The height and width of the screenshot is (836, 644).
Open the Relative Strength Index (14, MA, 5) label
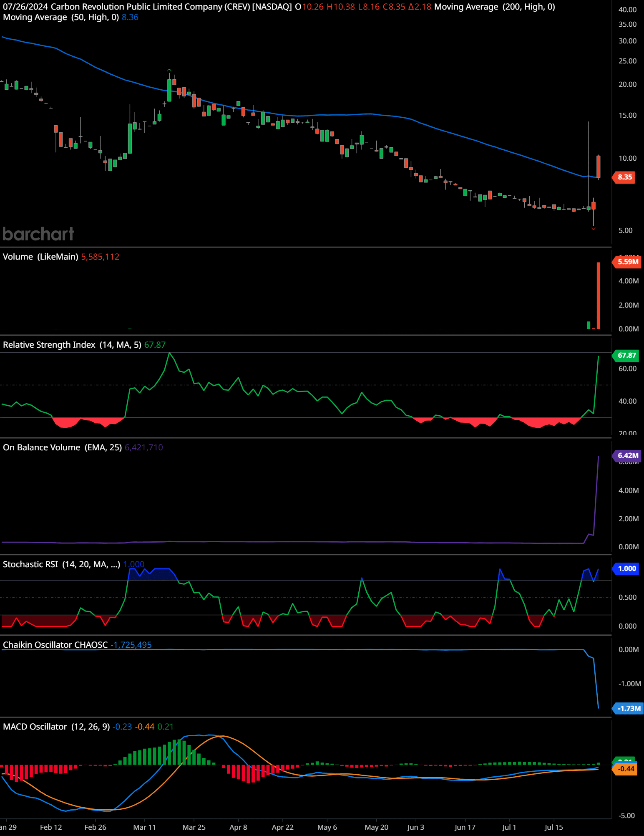[72, 345]
